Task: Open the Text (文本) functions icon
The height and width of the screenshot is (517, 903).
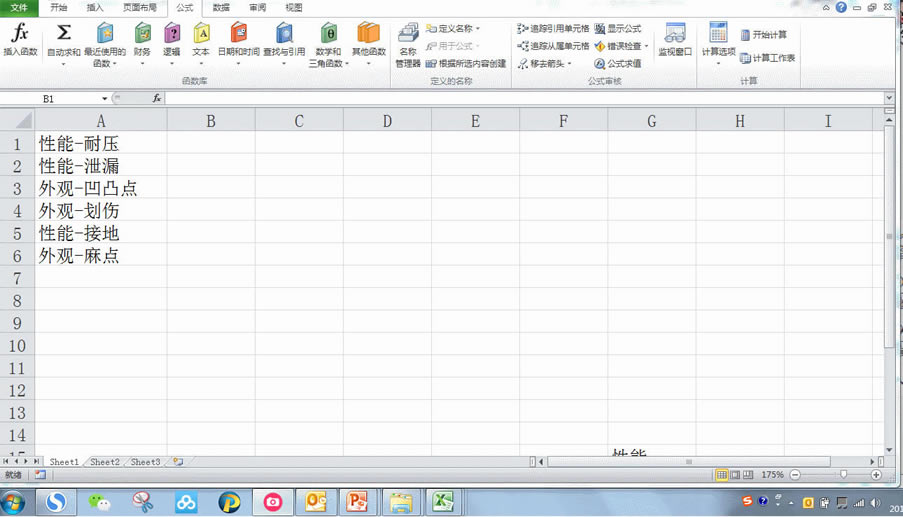Action: click(201, 33)
